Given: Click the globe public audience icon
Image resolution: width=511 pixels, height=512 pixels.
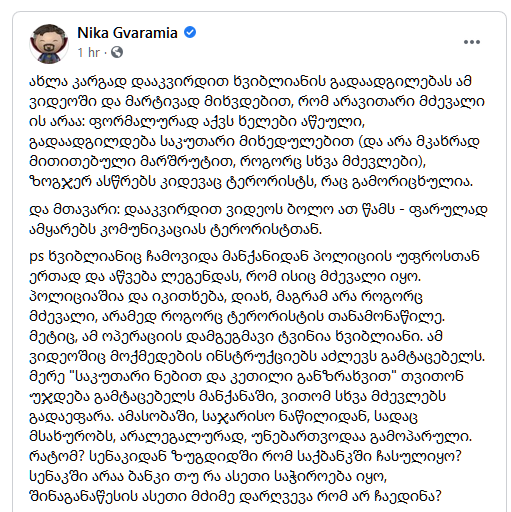Looking at the screenshot, I should [x=117, y=52].
